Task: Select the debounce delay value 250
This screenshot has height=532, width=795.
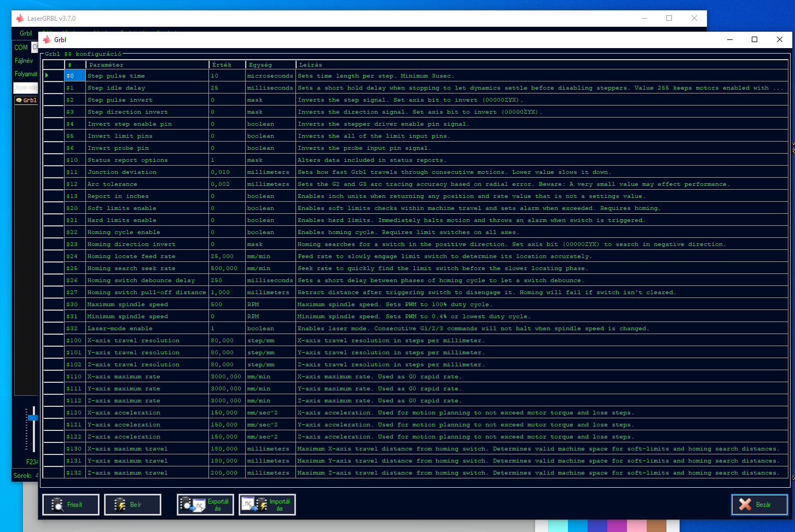Action: pyautogui.click(x=227, y=280)
